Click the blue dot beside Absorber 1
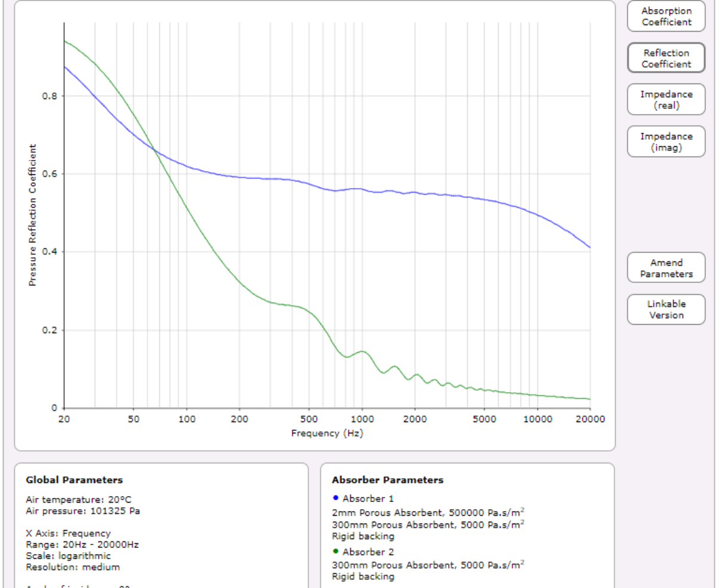Screen dimensions: 716x588 point(335,498)
